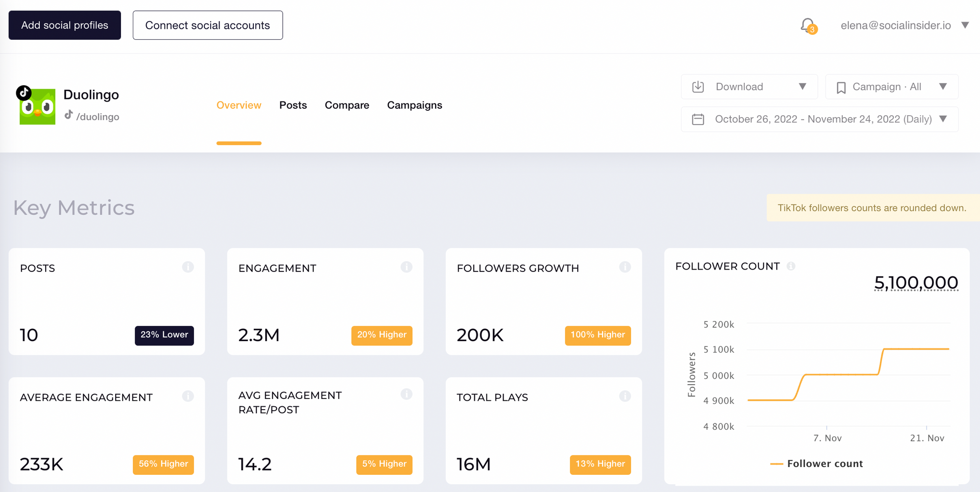Click the October 26 – November 24 date range text
The image size is (980, 492).
point(823,119)
